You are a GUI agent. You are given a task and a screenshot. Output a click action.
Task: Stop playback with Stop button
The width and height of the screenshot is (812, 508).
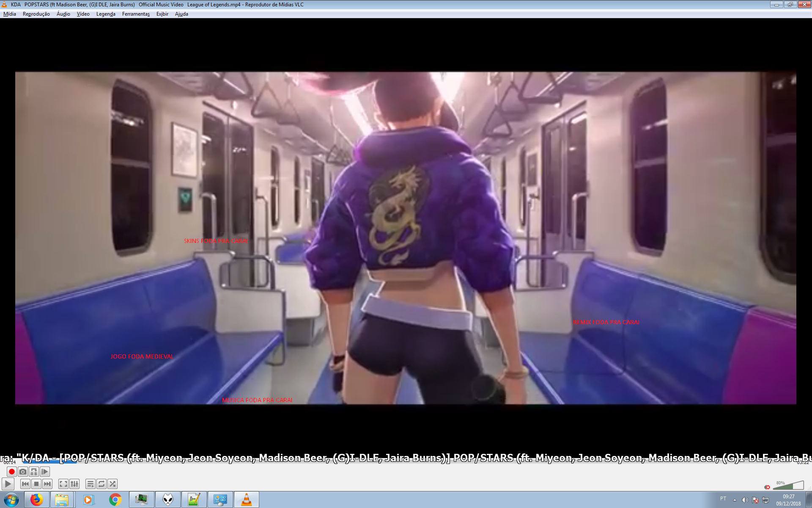36,484
